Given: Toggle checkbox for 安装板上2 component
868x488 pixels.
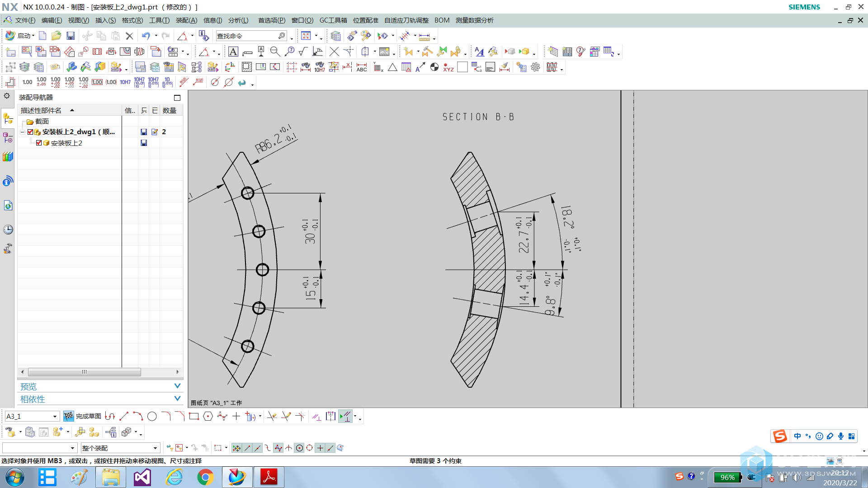Looking at the screenshot, I should tap(39, 143).
